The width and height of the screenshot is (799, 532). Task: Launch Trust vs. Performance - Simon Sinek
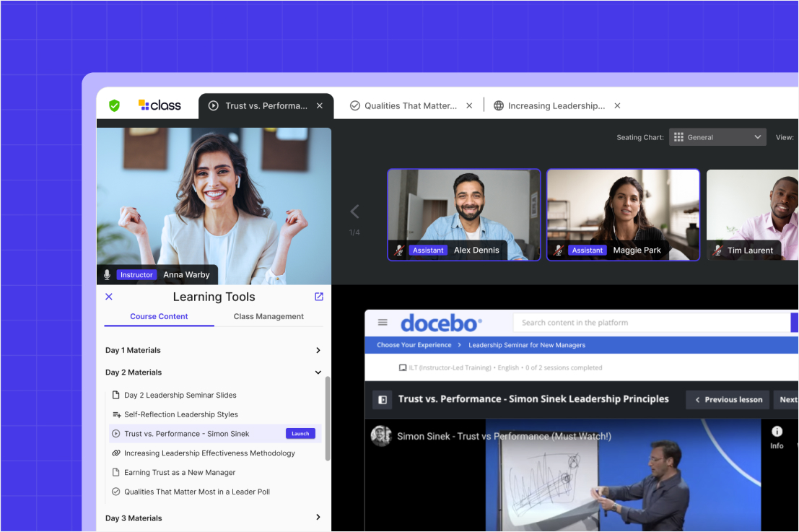pos(300,433)
